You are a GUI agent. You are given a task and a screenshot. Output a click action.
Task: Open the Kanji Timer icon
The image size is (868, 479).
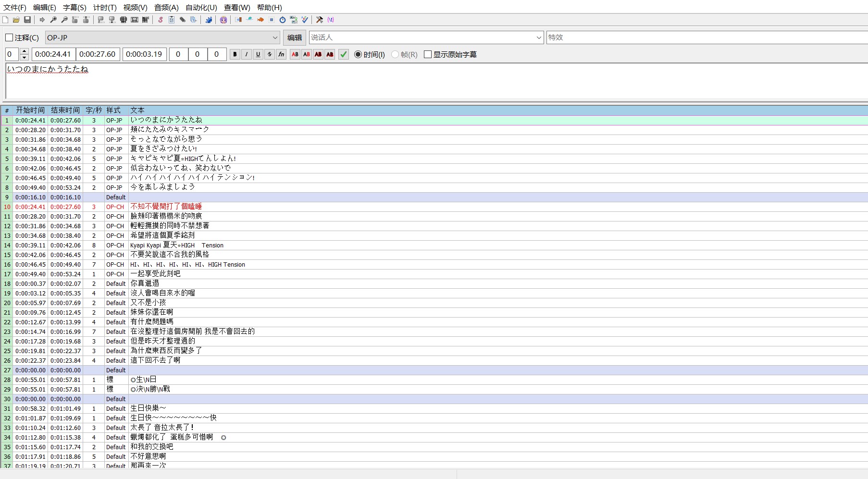(x=294, y=20)
